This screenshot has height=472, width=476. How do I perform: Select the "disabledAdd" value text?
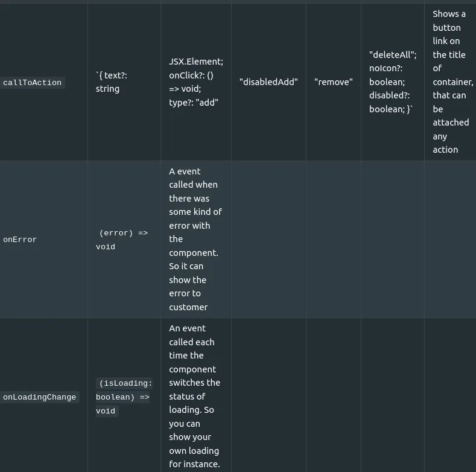coord(268,82)
